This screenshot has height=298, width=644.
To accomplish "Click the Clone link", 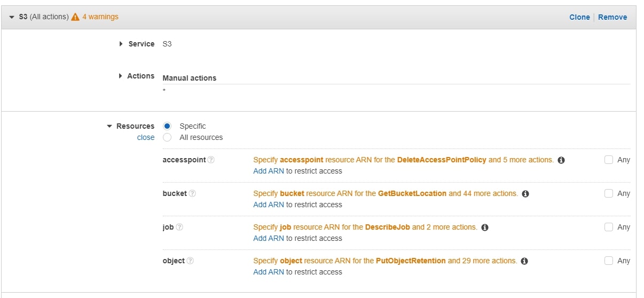I will coord(579,17).
